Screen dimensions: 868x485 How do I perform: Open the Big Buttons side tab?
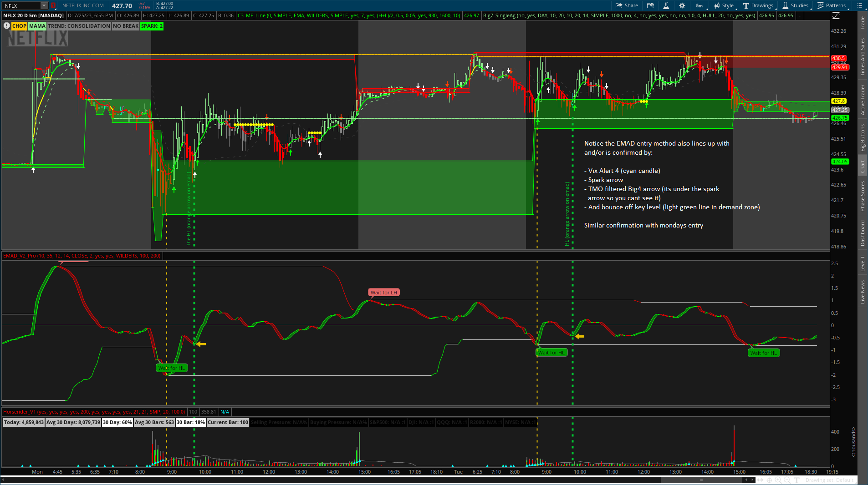[863, 138]
